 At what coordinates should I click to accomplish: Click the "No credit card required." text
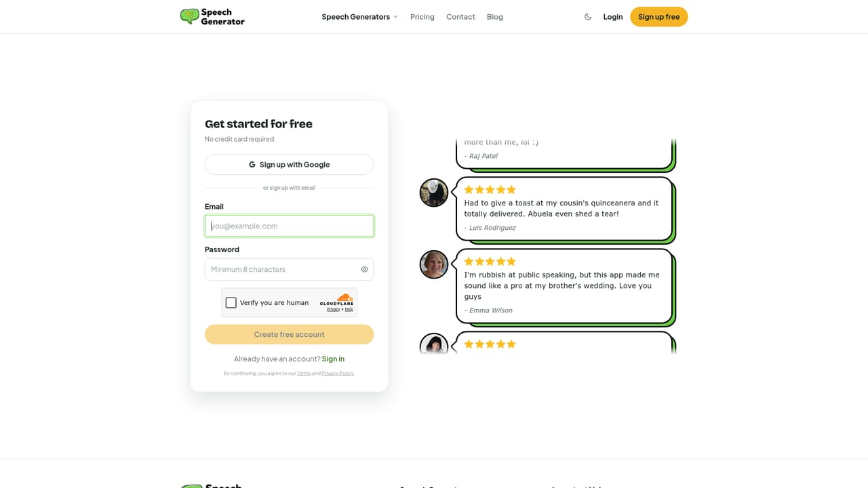click(x=240, y=139)
